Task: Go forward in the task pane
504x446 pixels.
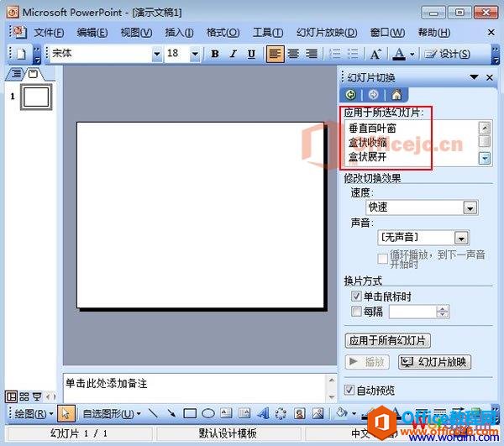Action: [373, 95]
